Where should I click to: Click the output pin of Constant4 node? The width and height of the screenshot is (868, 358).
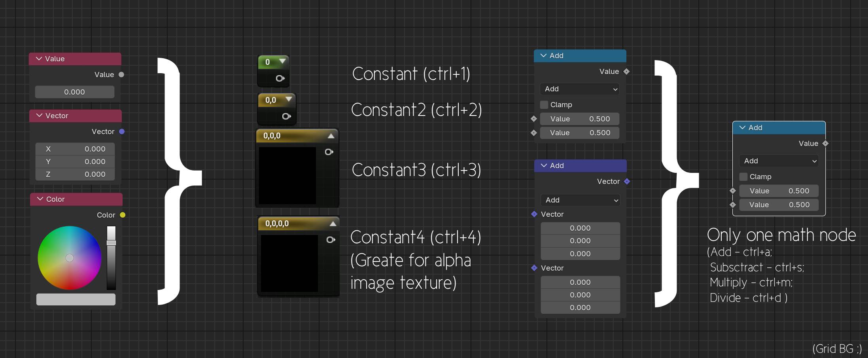[331, 240]
